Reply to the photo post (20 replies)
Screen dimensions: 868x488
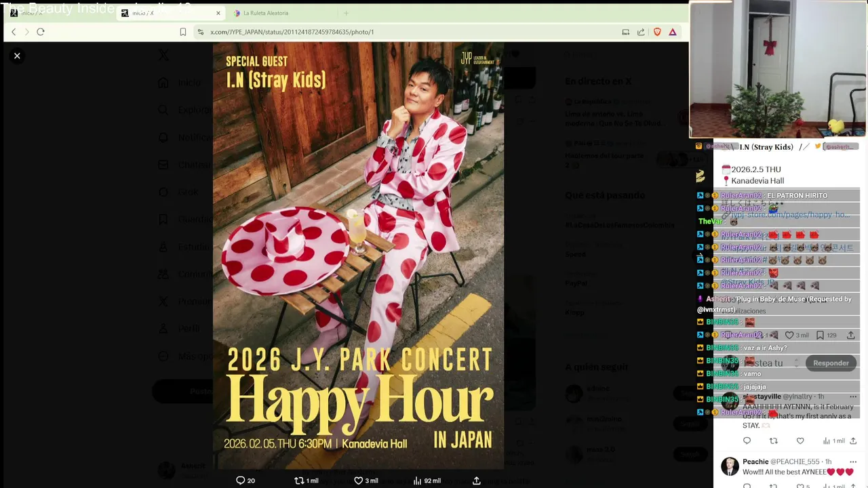(245, 481)
